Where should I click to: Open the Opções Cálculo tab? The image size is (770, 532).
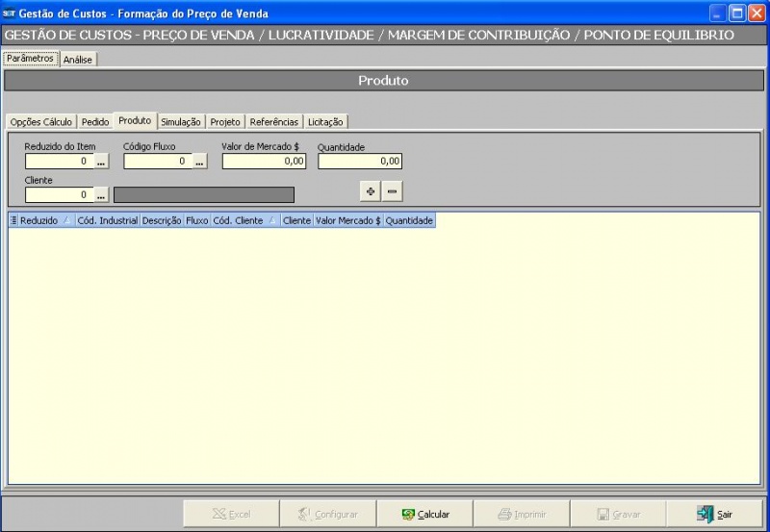point(40,122)
